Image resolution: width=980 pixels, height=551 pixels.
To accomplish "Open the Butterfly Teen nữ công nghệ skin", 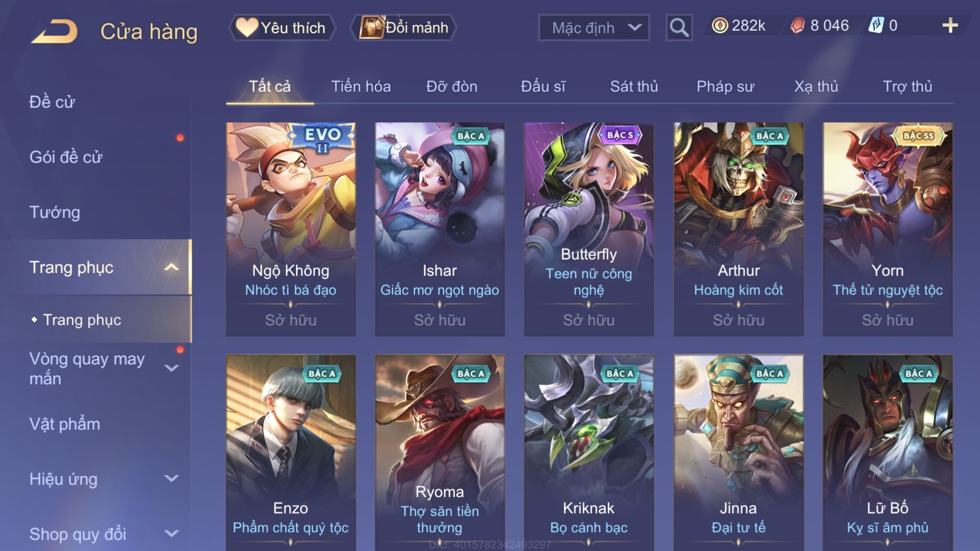I will coord(589,229).
